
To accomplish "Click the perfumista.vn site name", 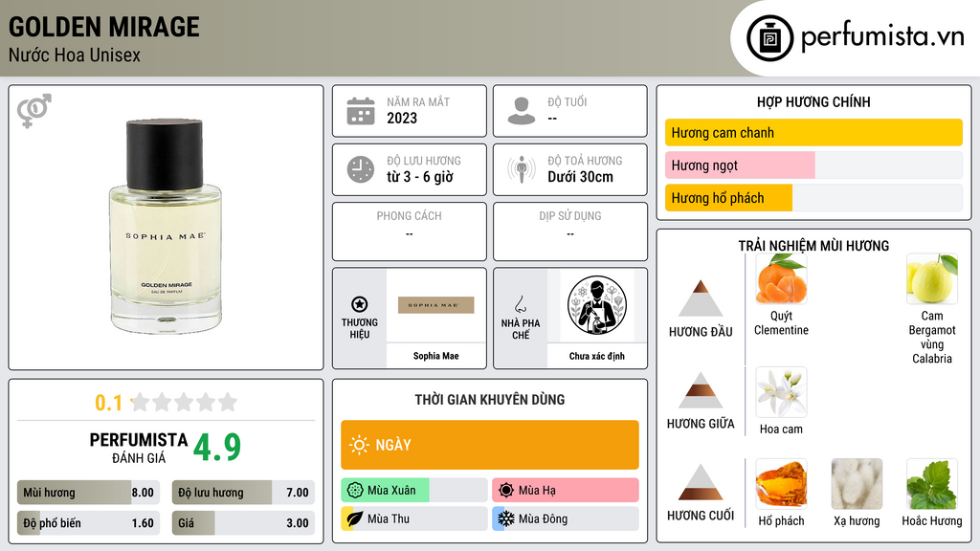I will (882, 37).
